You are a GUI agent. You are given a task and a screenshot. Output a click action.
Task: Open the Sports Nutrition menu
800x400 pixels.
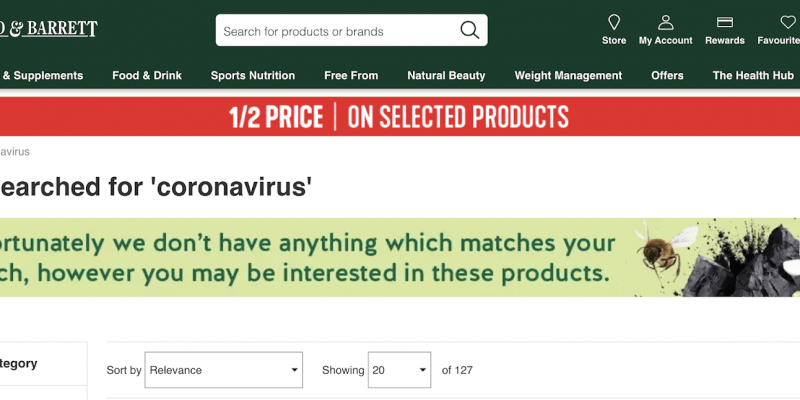(253, 76)
